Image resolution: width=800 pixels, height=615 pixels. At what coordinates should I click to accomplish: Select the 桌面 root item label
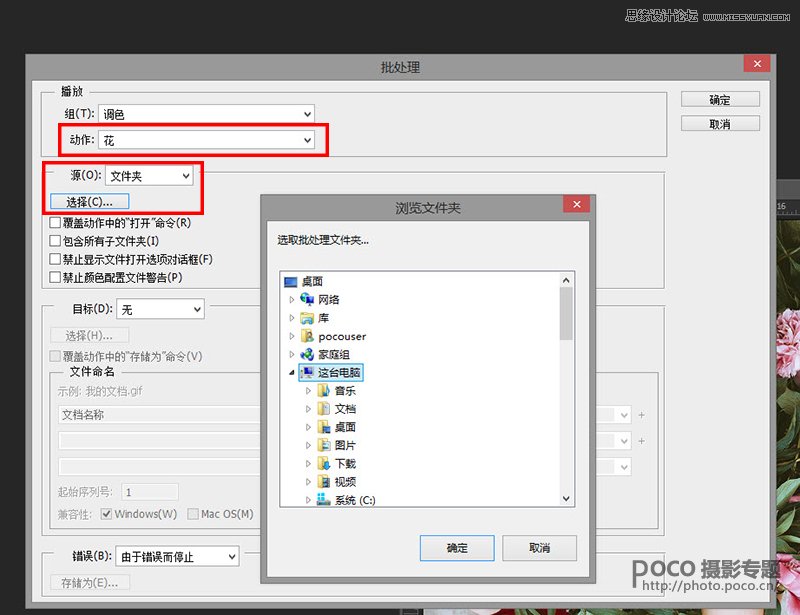coord(312,282)
